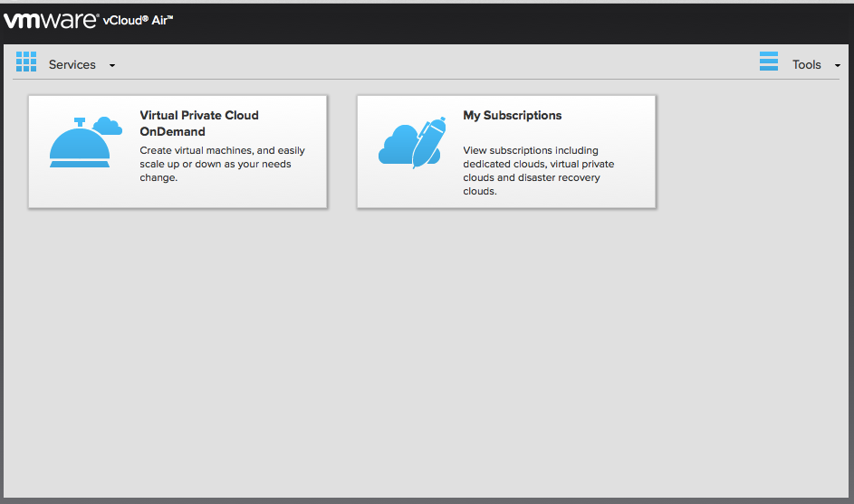The width and height of the screenshot is (854, 504).
Task: Click the pen icon over the cloud
Action: pyautogui.click(x=429, y=142)
